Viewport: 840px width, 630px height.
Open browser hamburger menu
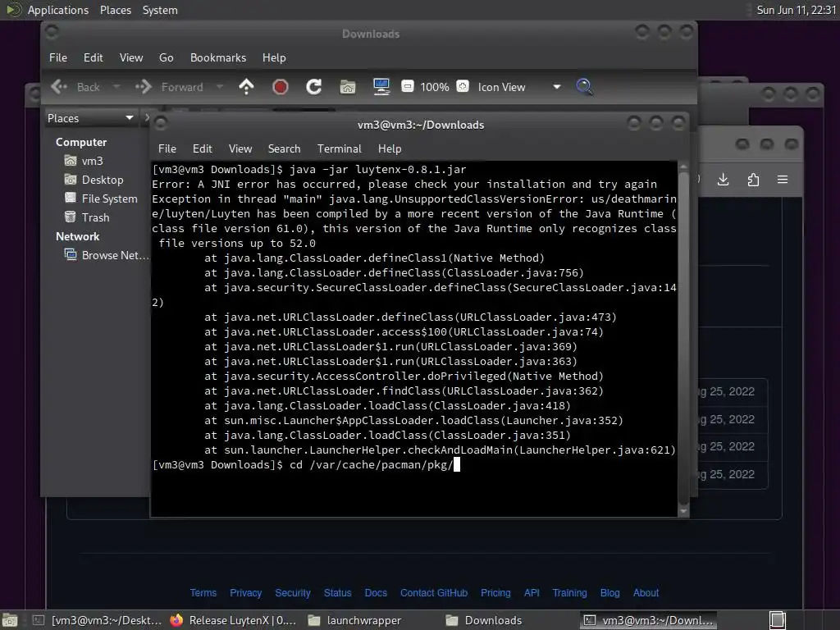point(783,180)
